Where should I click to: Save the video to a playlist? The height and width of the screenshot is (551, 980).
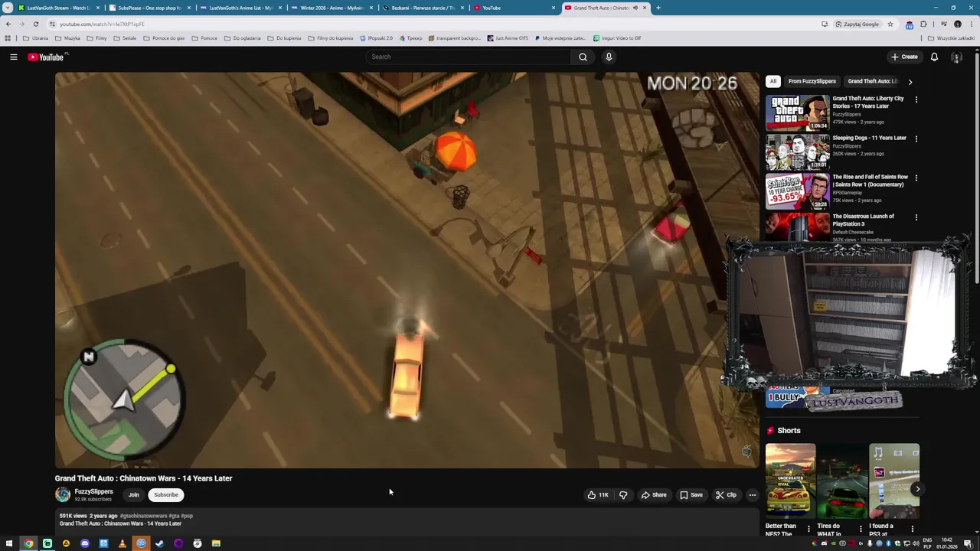(691, 495)
